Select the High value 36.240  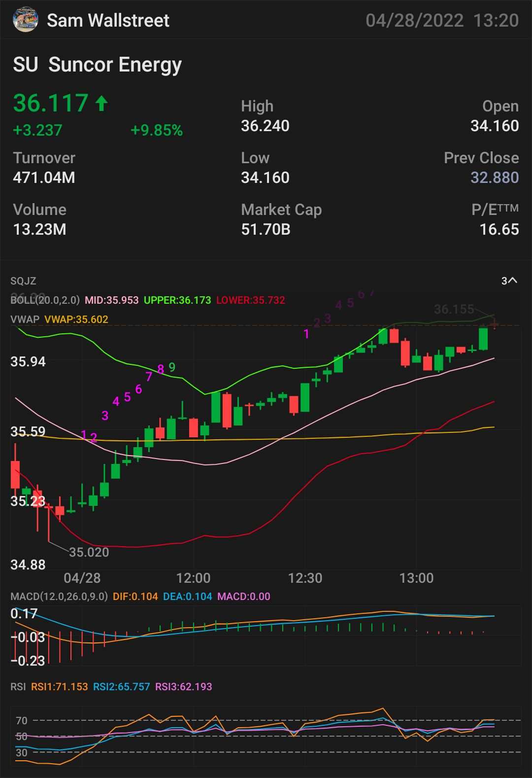265,126
